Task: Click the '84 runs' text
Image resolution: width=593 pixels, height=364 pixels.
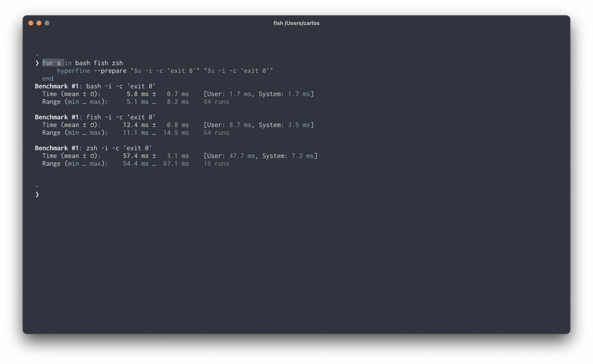Action: pos(216,102)
